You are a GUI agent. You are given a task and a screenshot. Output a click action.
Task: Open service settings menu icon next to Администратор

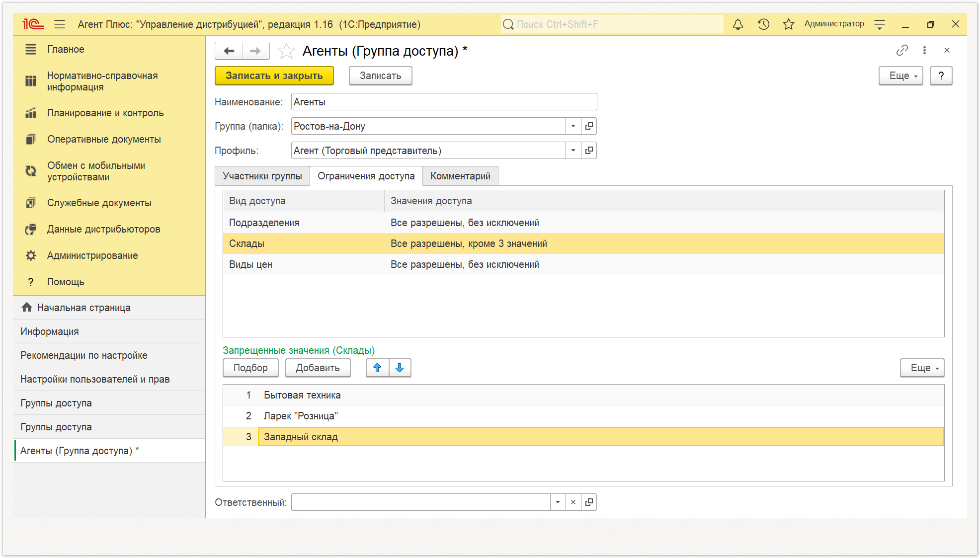coord(880,24)
